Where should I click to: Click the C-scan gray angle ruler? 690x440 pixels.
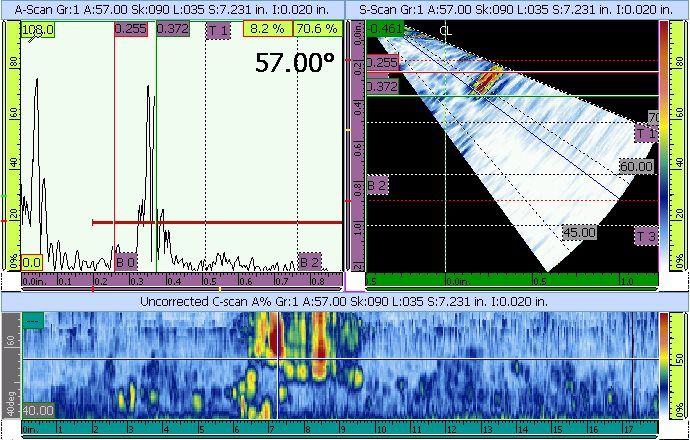point(11,366)
